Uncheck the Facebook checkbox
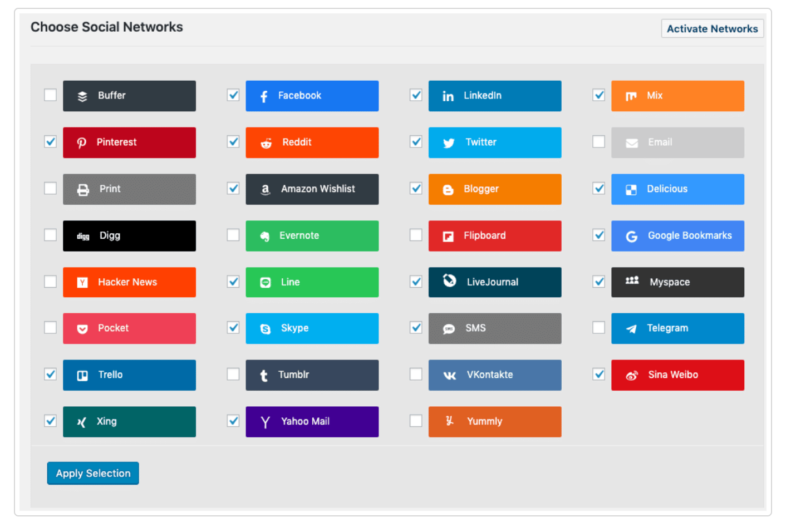The width and height of the screenshot is (786, 532). [x=233, y=95]
